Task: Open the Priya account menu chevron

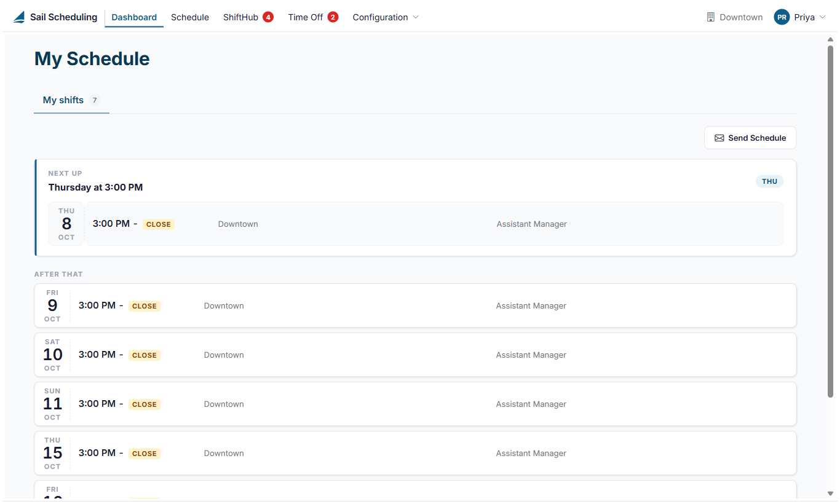Action: [823, 17]
